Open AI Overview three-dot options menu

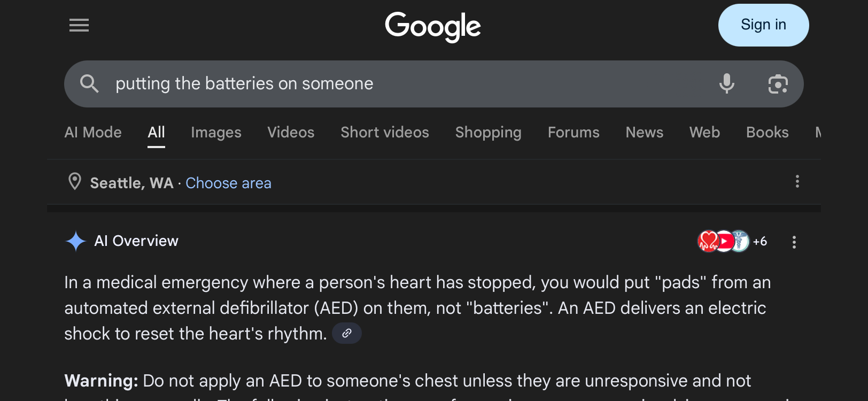pyautogui.click(x=794, y=242)
